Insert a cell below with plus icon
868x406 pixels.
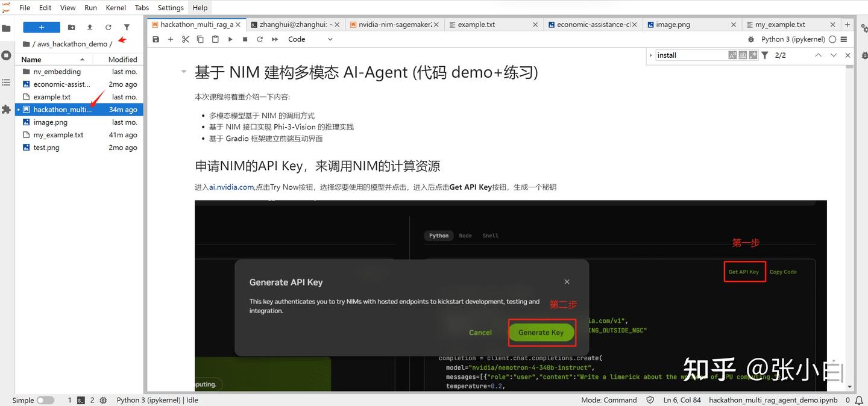click(x=171, y=39)
